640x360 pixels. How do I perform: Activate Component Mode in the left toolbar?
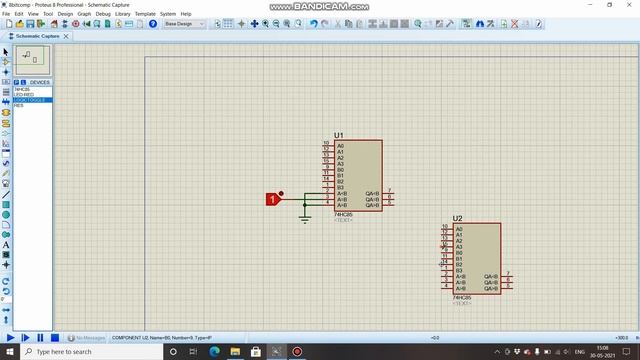click(x=6, y=62)
